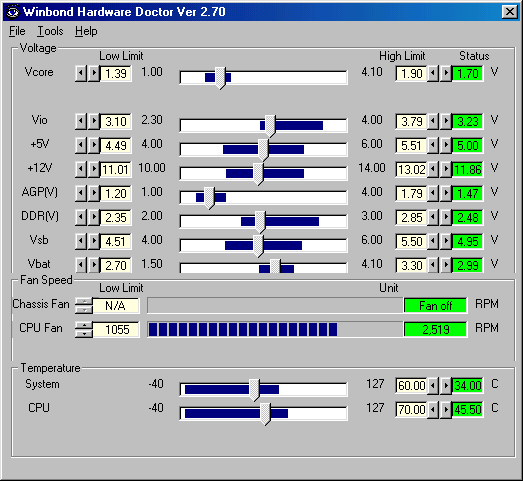Decrease AGP(V) low limit with left arrow
The height and width of the screenshot is (481, 523).
(x=81, y=193)
